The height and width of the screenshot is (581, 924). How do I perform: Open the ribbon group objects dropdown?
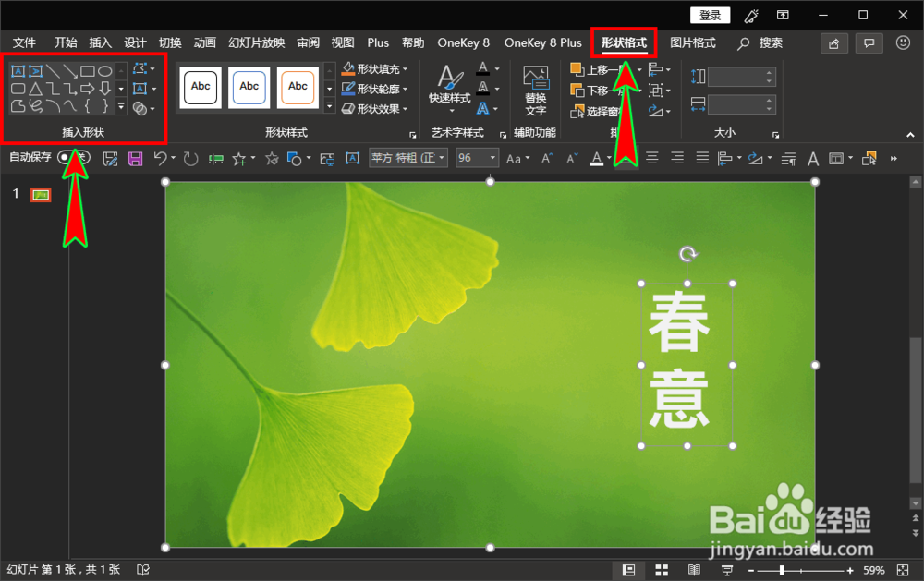coord(660,91)
